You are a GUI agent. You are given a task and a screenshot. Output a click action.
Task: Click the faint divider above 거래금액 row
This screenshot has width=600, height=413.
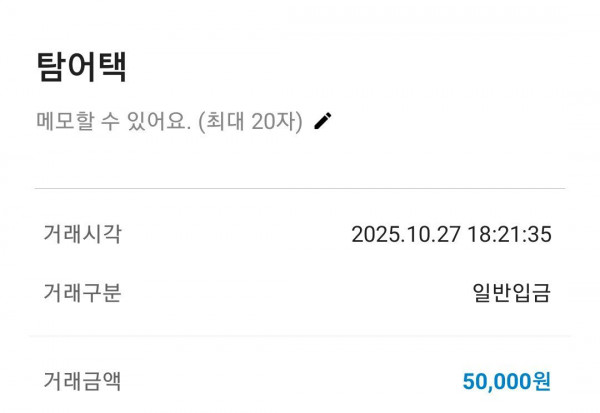(x=300, y=336)
